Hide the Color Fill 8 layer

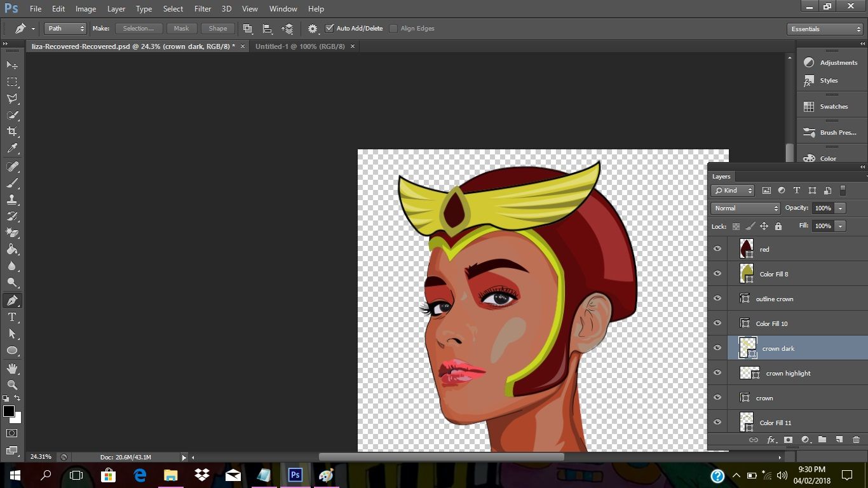coord(717,274)
